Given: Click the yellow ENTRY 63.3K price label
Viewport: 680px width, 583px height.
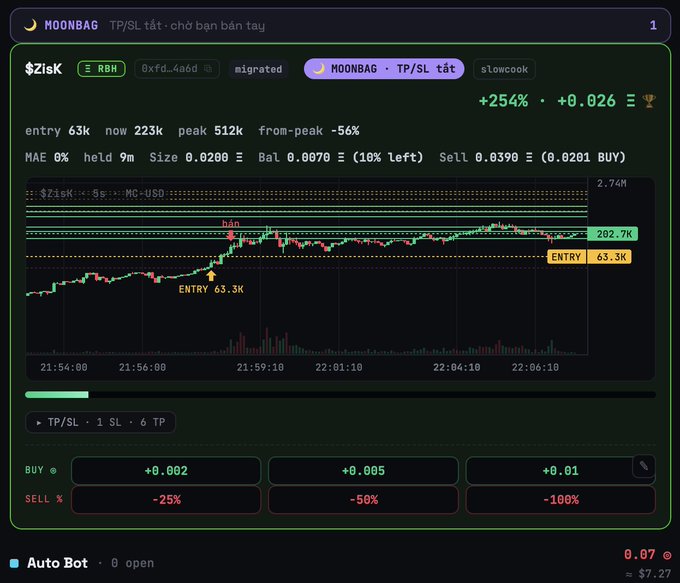Looking at the screenshot, I should point(589,257).
